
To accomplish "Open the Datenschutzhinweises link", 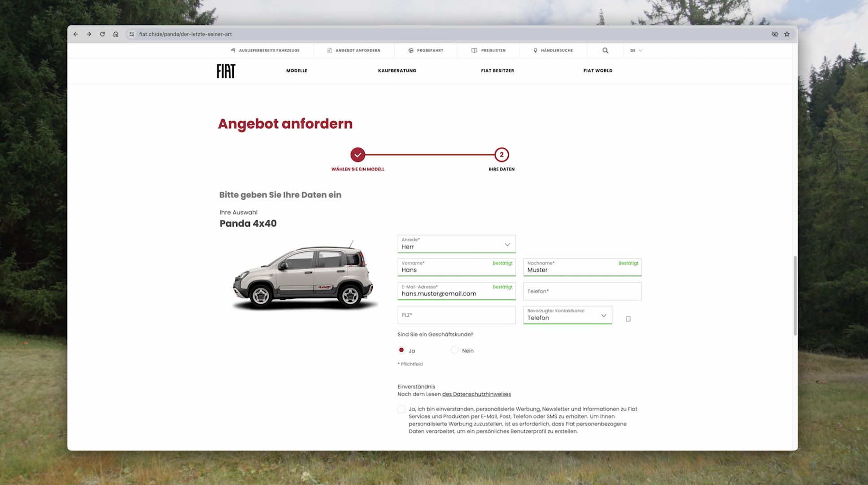I will [x=476, y=394].
